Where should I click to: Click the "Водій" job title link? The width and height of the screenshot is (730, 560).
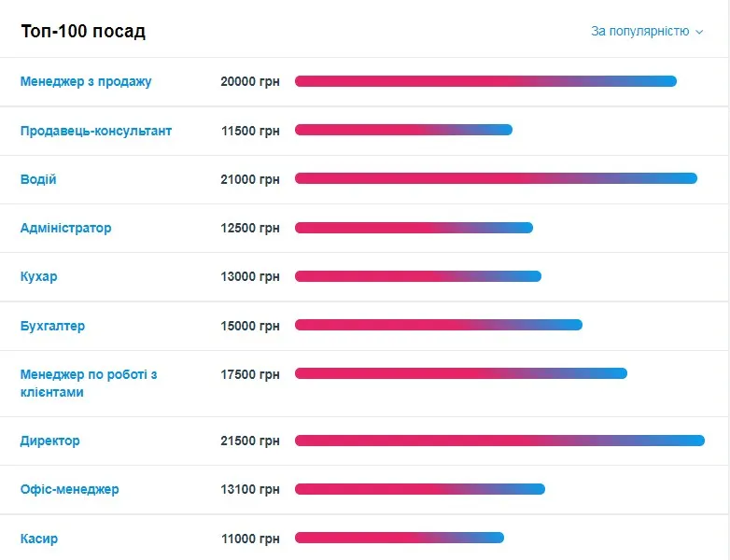(x=38, y=179)
